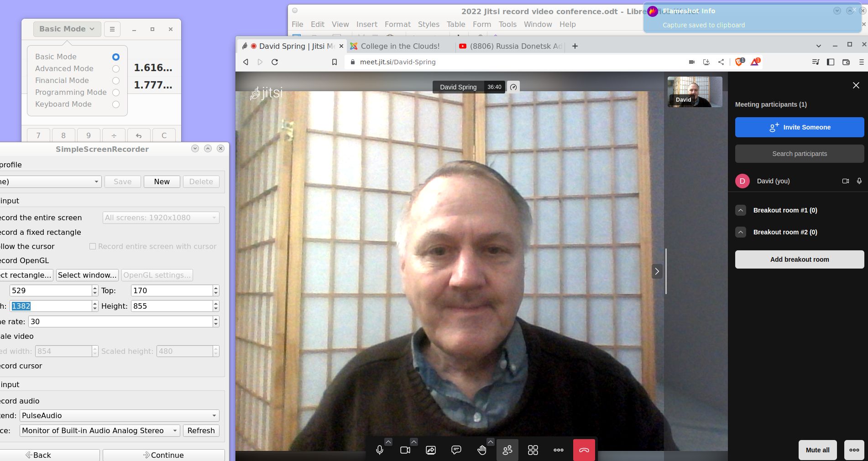This screenshot has height=461, width=868.
Task: Switch to Russia Donetsk YouTube tab
Action: click(x=510, y=46)
